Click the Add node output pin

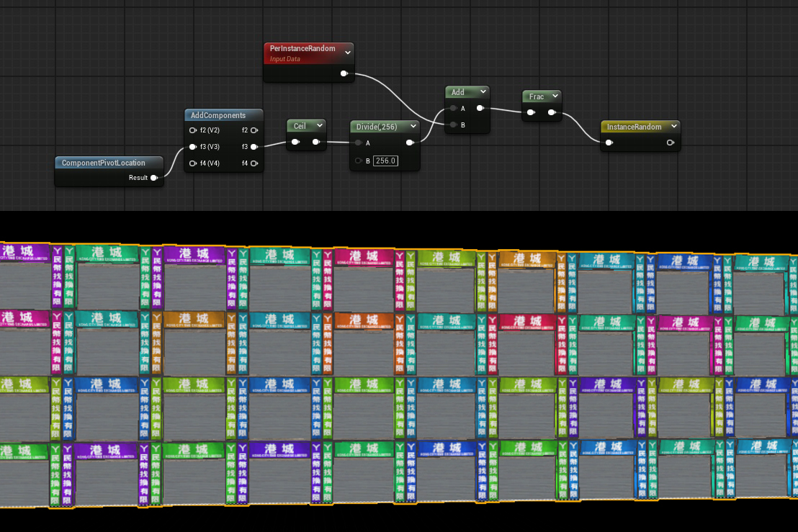click(x=480, y=109)
